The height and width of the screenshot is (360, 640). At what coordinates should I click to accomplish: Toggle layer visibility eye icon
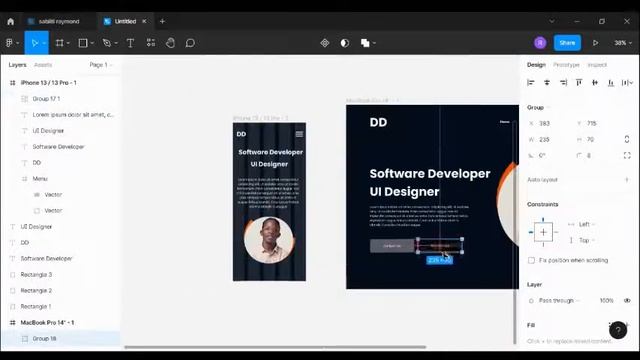pyautogui.click(x=627, y=300)
